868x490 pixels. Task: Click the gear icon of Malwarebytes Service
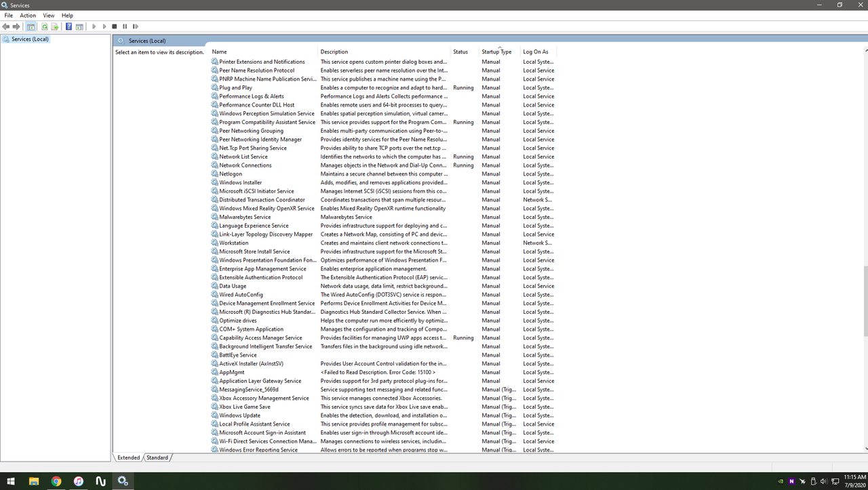click(x=215, y=217)
